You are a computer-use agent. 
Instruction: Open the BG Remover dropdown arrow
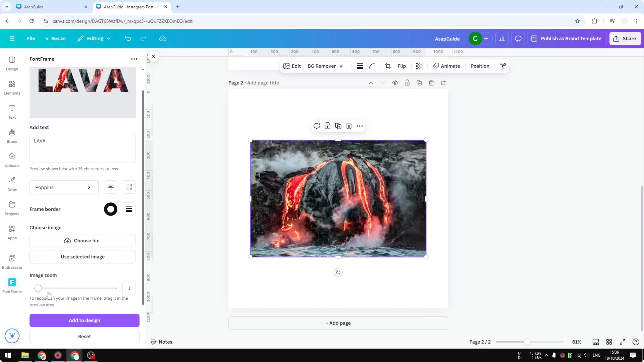click(x=341, y=66)
